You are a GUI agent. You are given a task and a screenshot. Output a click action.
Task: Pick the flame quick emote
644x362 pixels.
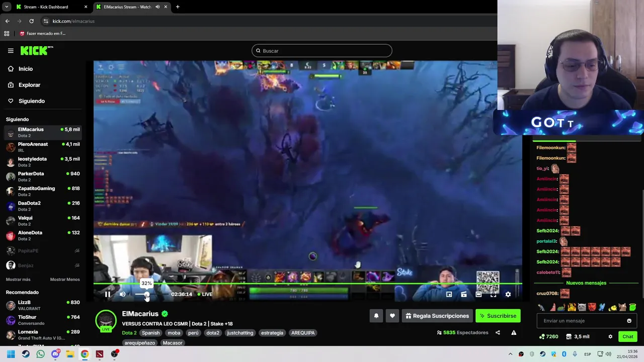pyautogui.click(x=572, y=307)
